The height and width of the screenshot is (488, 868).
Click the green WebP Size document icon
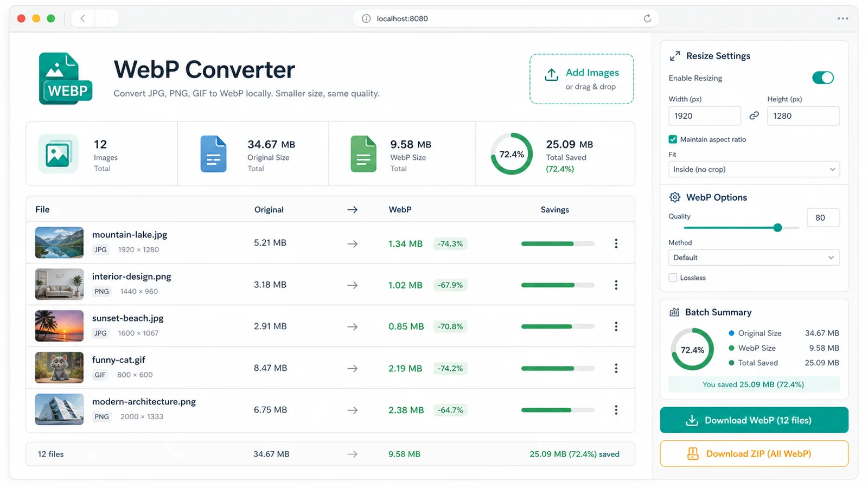tap(363, 153)
